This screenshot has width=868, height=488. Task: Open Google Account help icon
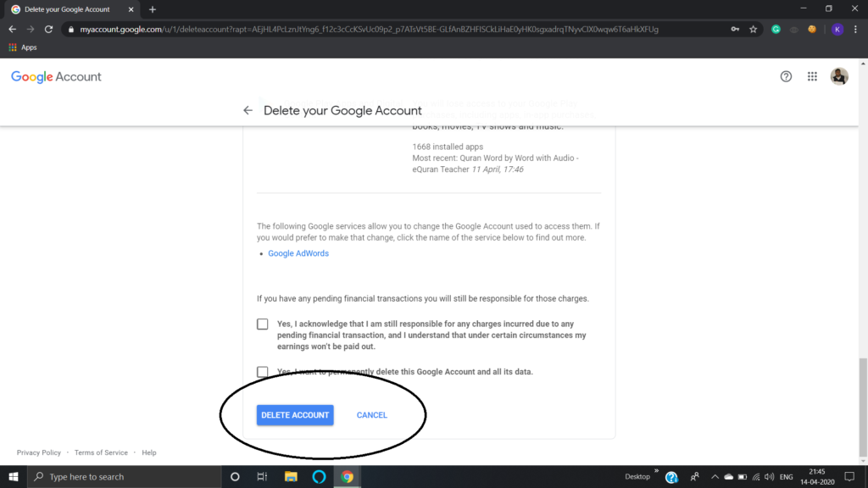786,76
